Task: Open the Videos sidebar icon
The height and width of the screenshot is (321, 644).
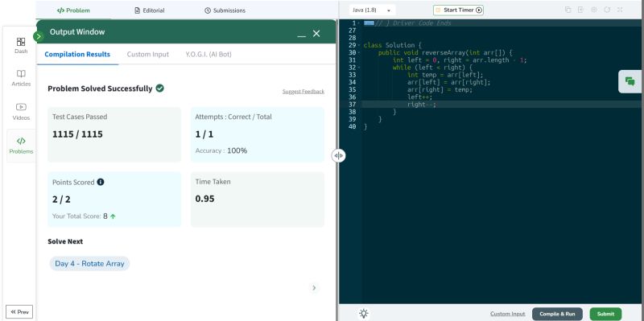Action: (x=21, y=112)
